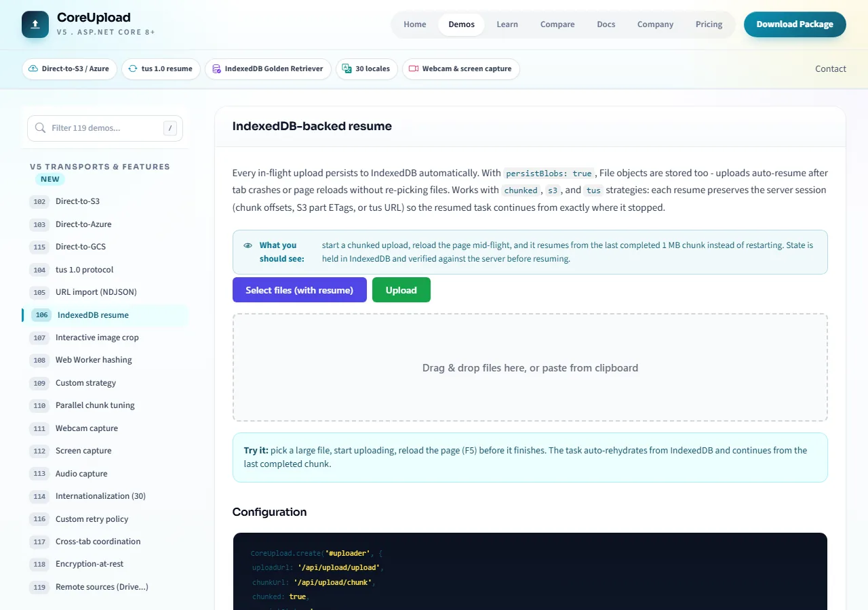The height and width of the screenshot is (610, 868).
Task: Open the Pricing nav item
Action: point(709,24)
